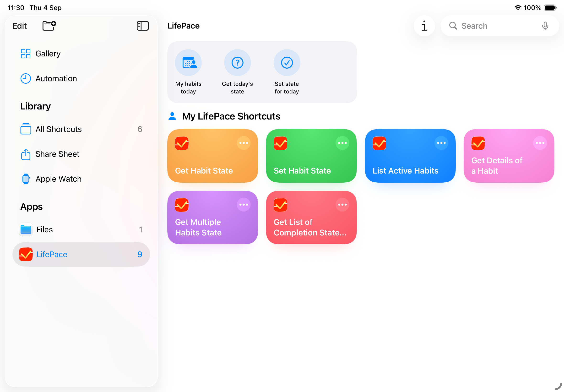This screenshot has height=392, width=564.
Task: Tap the Gallery grid icon
Action: click(x=26, y=54)
